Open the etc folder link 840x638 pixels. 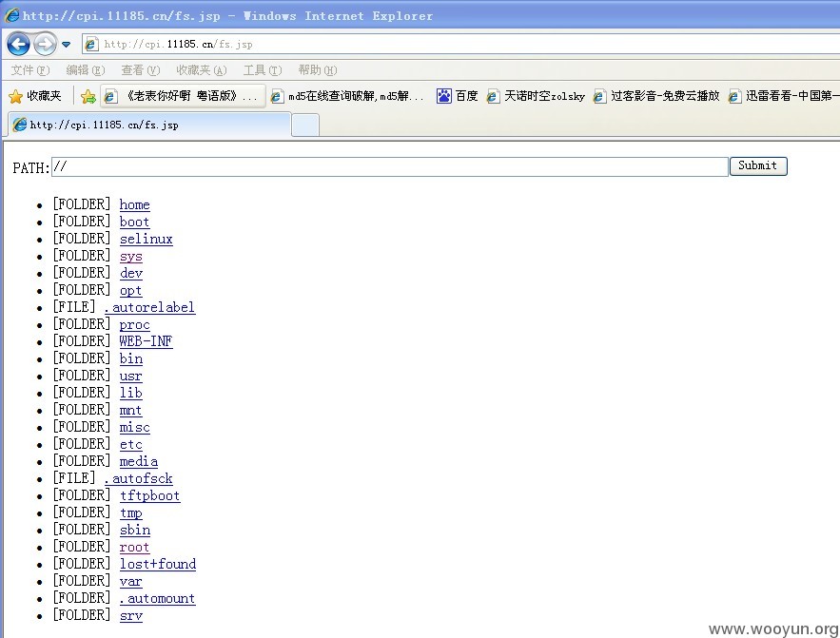tap(130, 444)
